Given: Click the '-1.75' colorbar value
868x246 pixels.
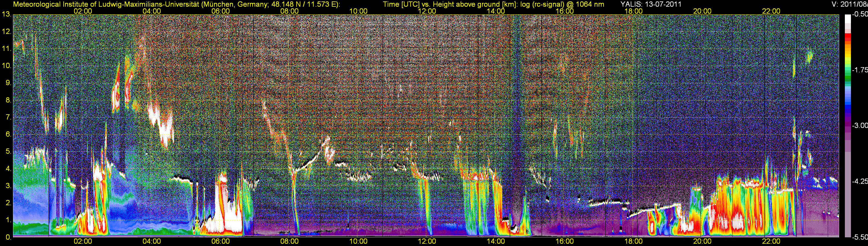Looking at the screenshot, I should click(860, 70).
